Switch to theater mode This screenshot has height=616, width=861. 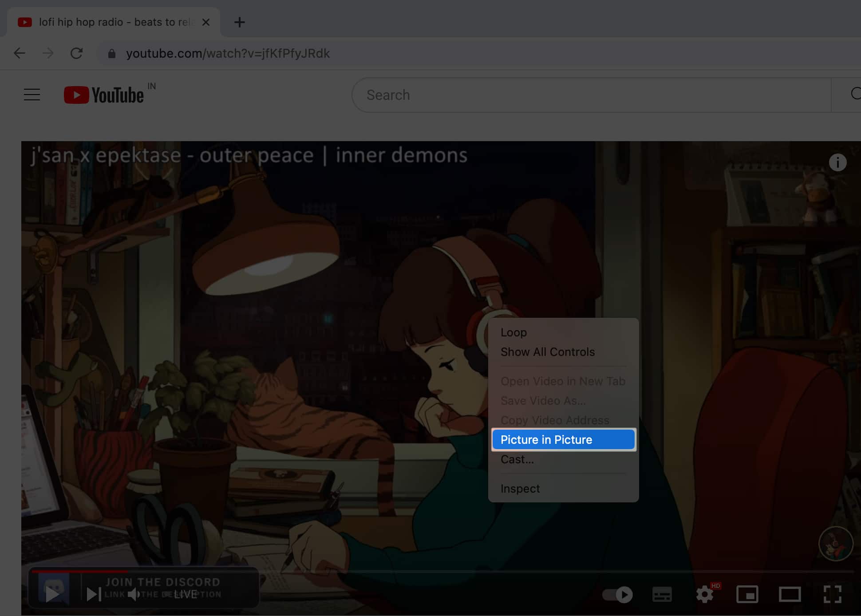pos(790,594)
